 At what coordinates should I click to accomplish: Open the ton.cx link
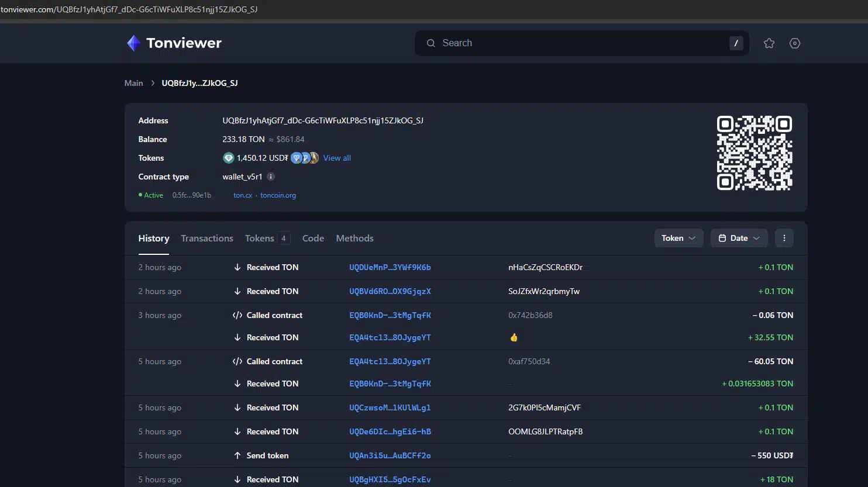(243, 195)
